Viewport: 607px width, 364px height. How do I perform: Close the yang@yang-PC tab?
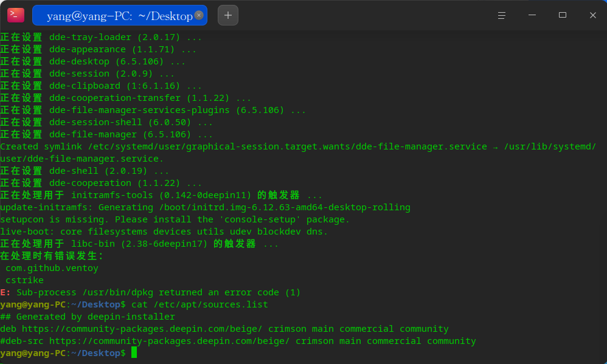click(199, 15)
